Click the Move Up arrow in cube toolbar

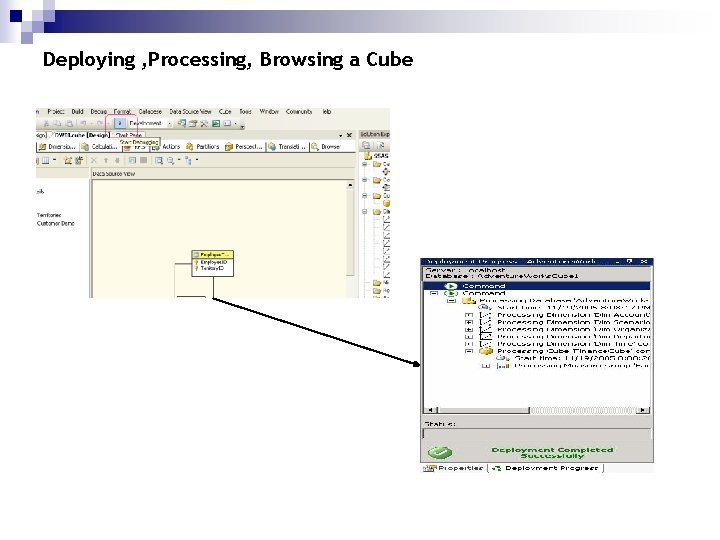pos(106,160)
